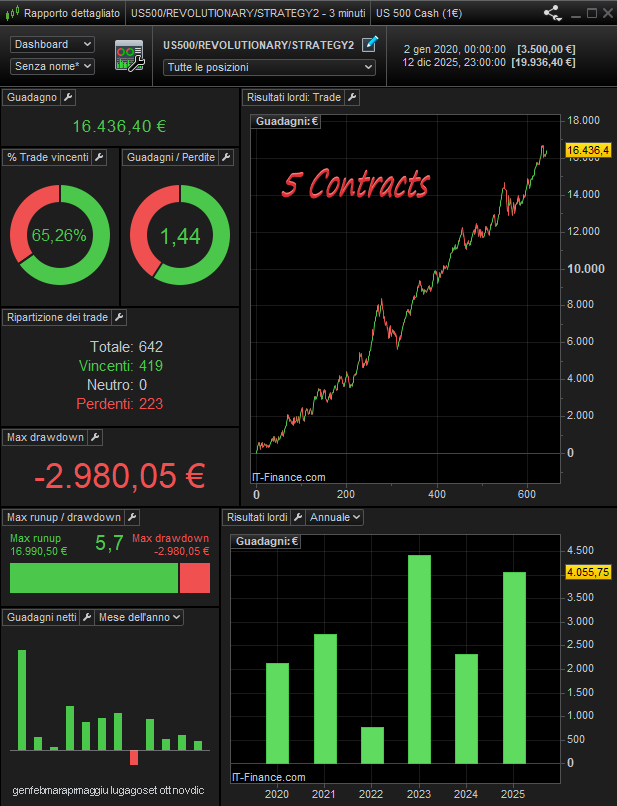
Task: Click wrench next to Guadagni netti
Action: [x=87, y=618]
